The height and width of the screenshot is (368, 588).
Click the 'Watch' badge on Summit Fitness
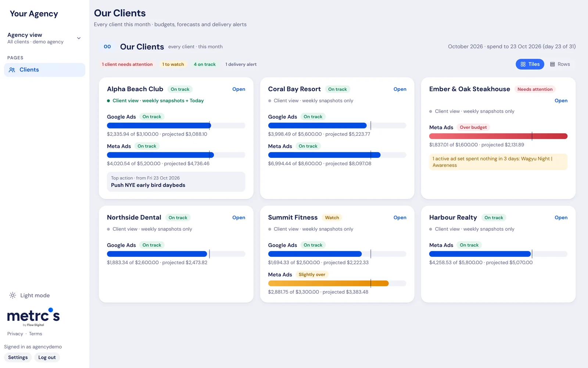click(x=332, y=218)
